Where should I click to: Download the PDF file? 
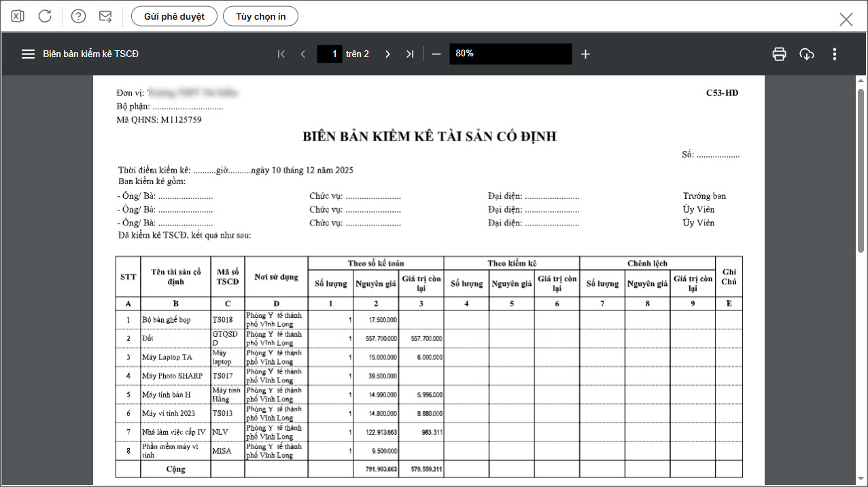(x=807, y=54)
